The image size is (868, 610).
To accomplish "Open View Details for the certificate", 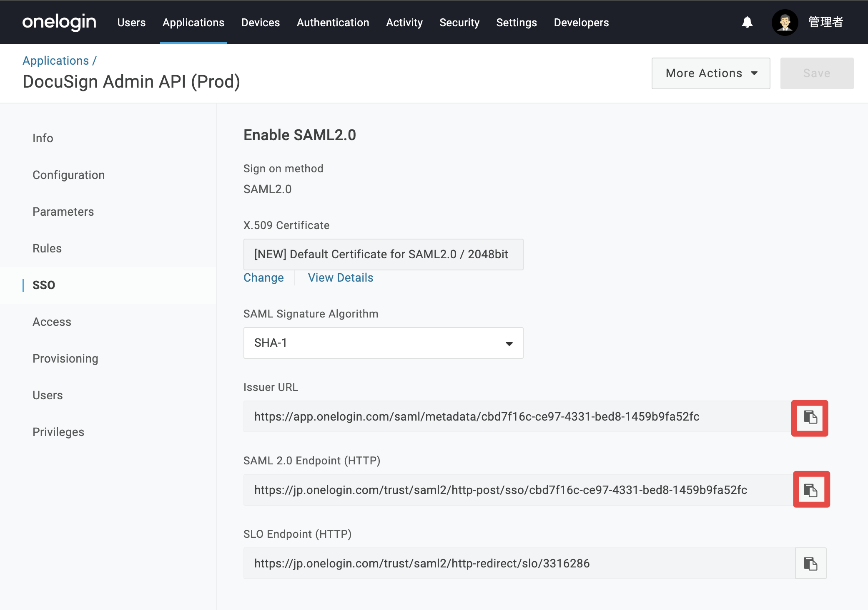I will pyautogui.click(x=341, y=278).
